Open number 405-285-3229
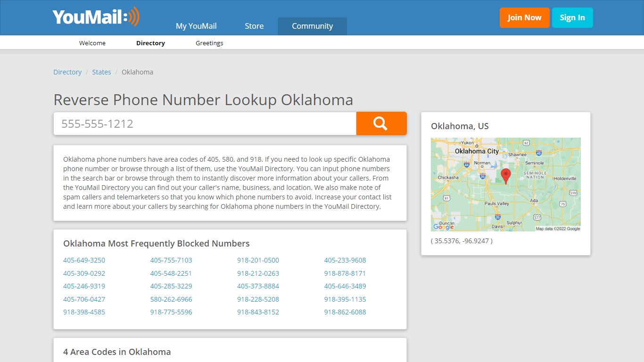Viewport: 644px width, 362px height. coord(171,286)
